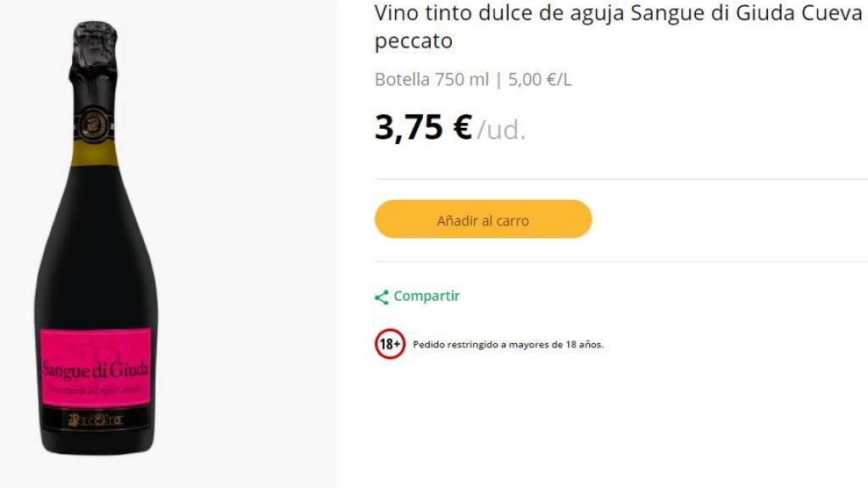Open sharing options via the connected-dots icon
Viewport: 868px width, 488px height.
click(381, 296)
